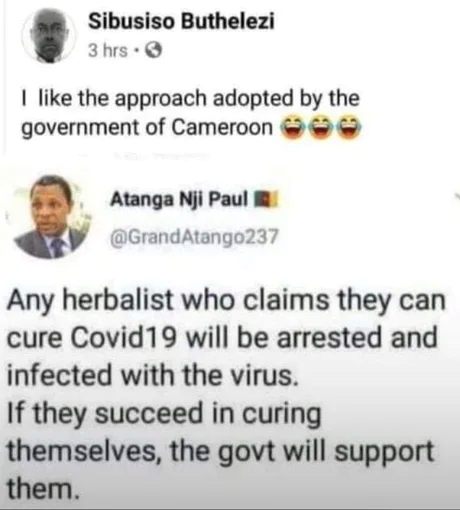Click the second laughing emoji

coord(320,128)
